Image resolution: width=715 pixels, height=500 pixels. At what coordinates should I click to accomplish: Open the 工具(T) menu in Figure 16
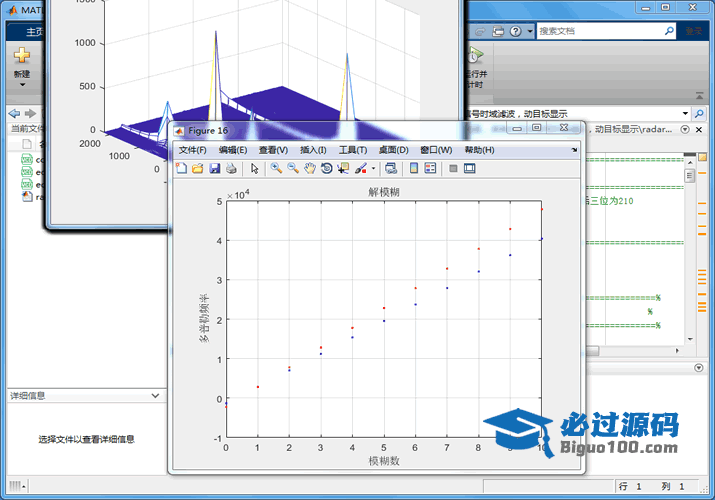click(353, 150)
